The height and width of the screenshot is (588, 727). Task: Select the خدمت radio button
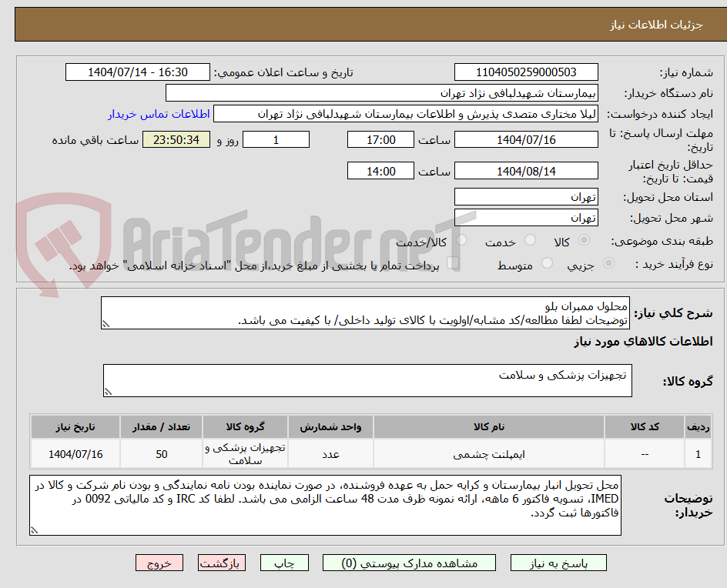point(529,240)
